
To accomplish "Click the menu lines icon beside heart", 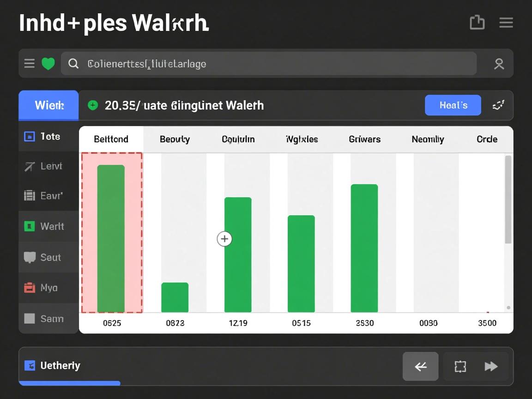I will 30,63.
